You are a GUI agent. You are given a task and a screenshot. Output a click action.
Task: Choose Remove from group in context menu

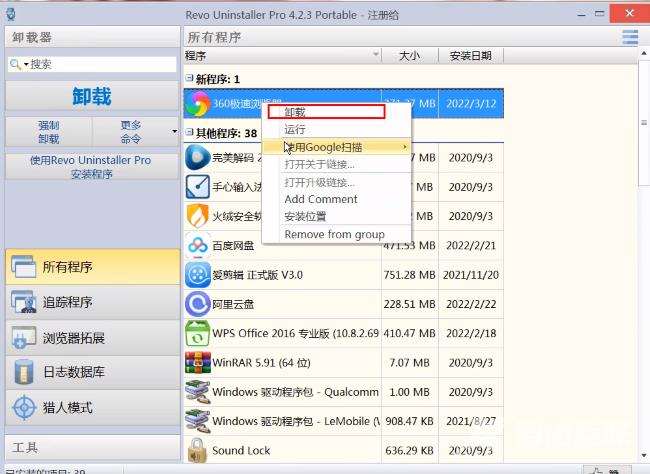coord(337,234)
